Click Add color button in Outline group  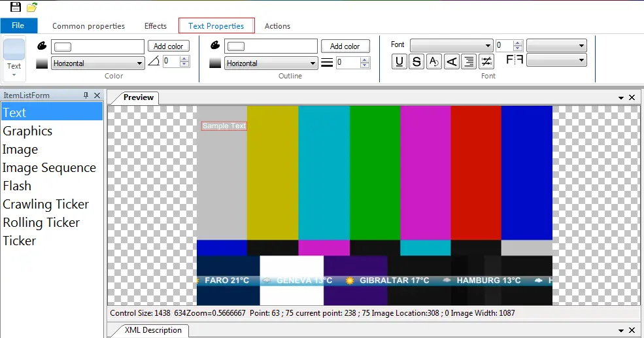345,46
